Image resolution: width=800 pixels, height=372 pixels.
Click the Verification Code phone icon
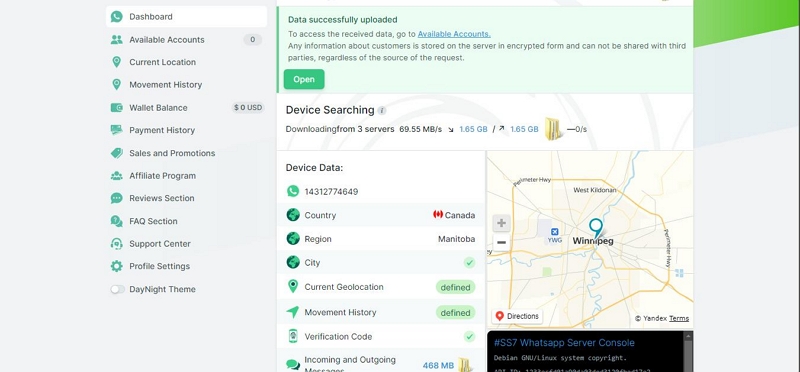point(293,336)
